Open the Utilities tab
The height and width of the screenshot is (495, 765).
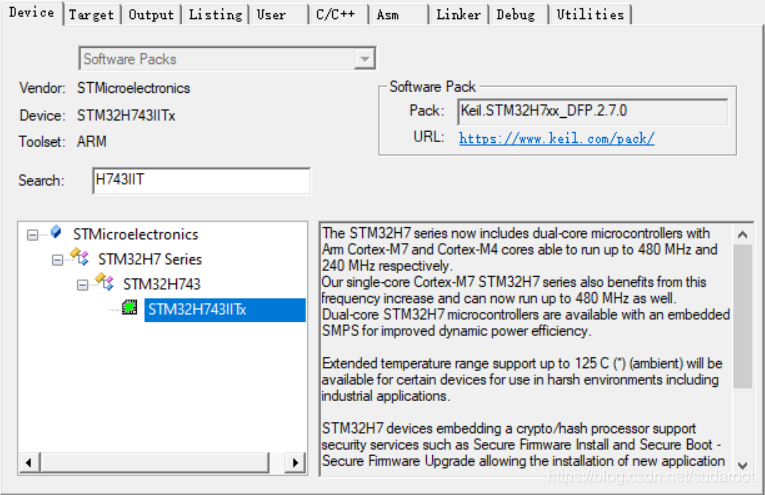(590, 15)
